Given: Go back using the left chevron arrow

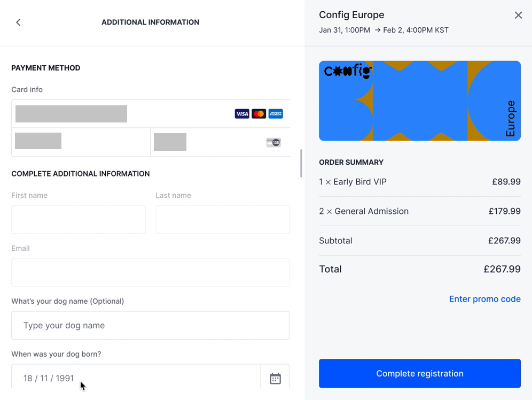Looking at the screenshot, I should (18, 22).
